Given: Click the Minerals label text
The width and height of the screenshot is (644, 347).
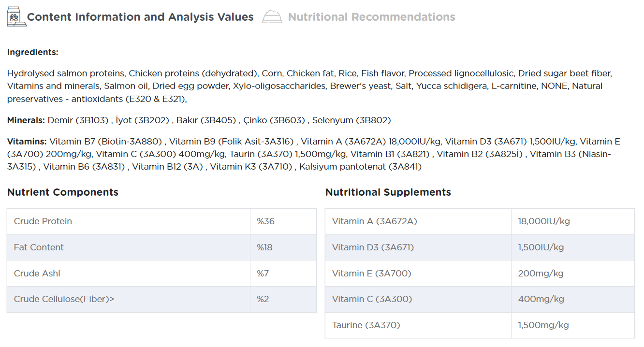Looking at the screenshot, I should click(26, 120).
